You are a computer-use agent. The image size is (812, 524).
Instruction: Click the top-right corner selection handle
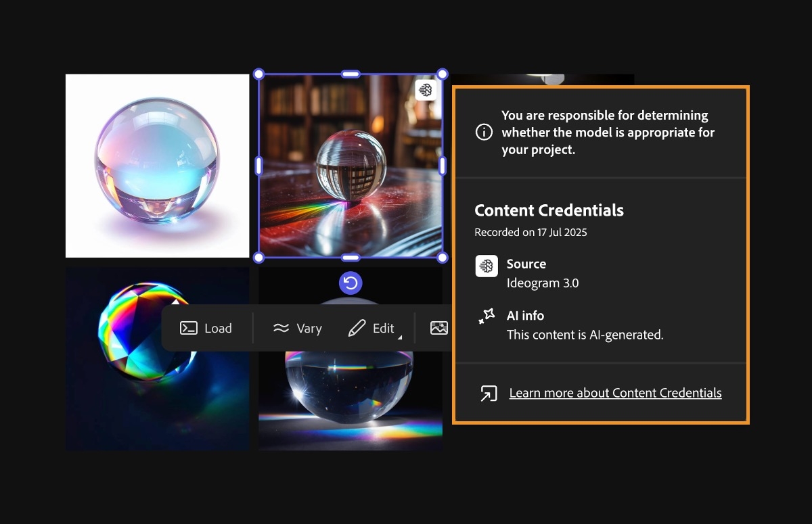pyautogui.click(x=443, y=74)
